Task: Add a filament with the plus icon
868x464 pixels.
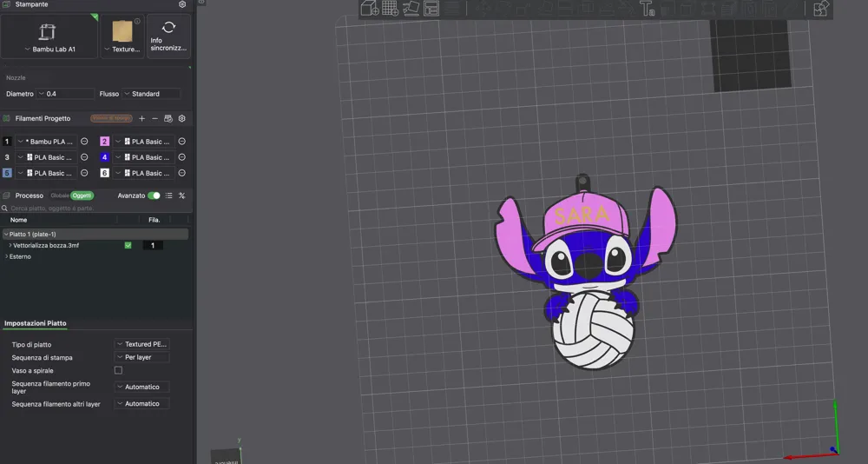Action: pos(141,118)
